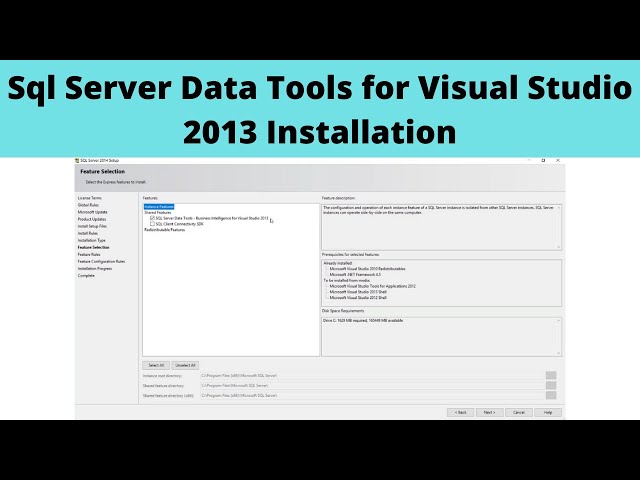Screen dimensions: 640x480
Task: Open the Microsoft Update step
Action: click(x=93, y=212)
